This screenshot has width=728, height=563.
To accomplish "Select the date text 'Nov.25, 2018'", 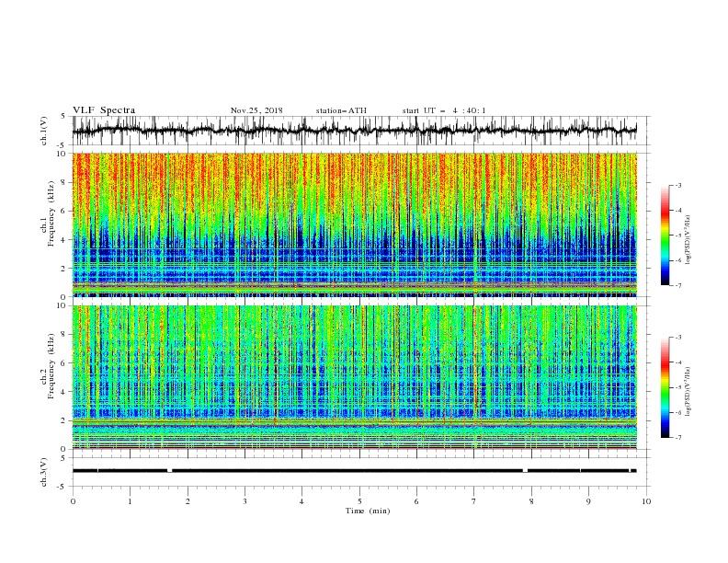I will click(x=256, y=110).
